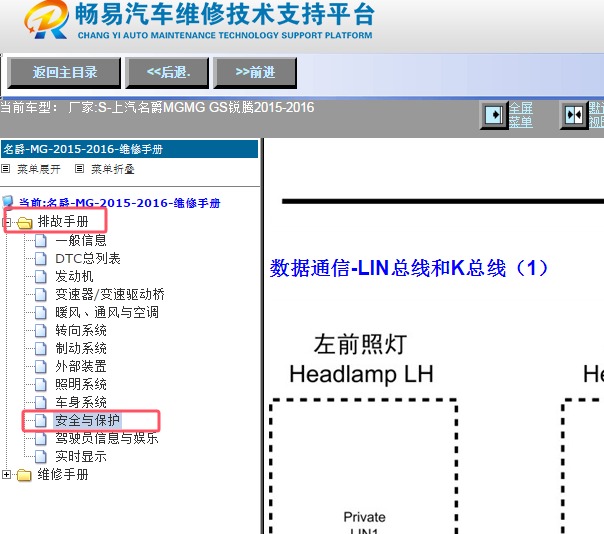
Task: Click the 当前车型 vehicle info text
Action: click(x=157, y=107)
